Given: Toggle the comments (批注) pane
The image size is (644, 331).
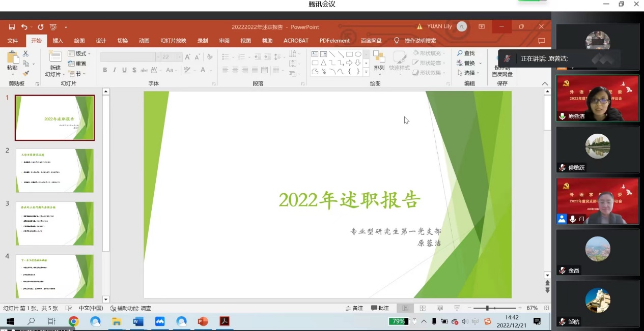Looking at the screenshot, I should pos(380,308).
